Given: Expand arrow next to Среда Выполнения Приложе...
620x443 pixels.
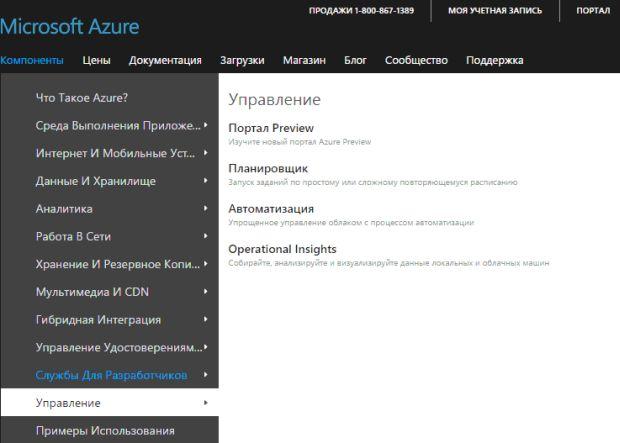Looking at the screenshot, I should (206, 125).
